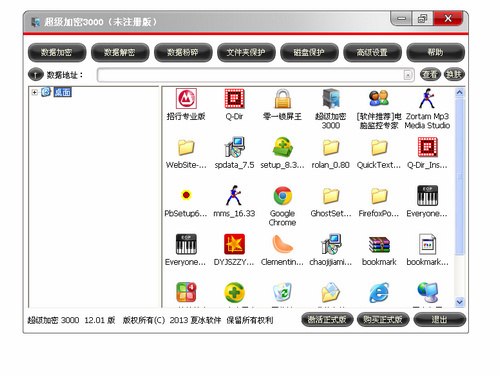Open the 磁盘保护 function

click(x=309, y=52)
